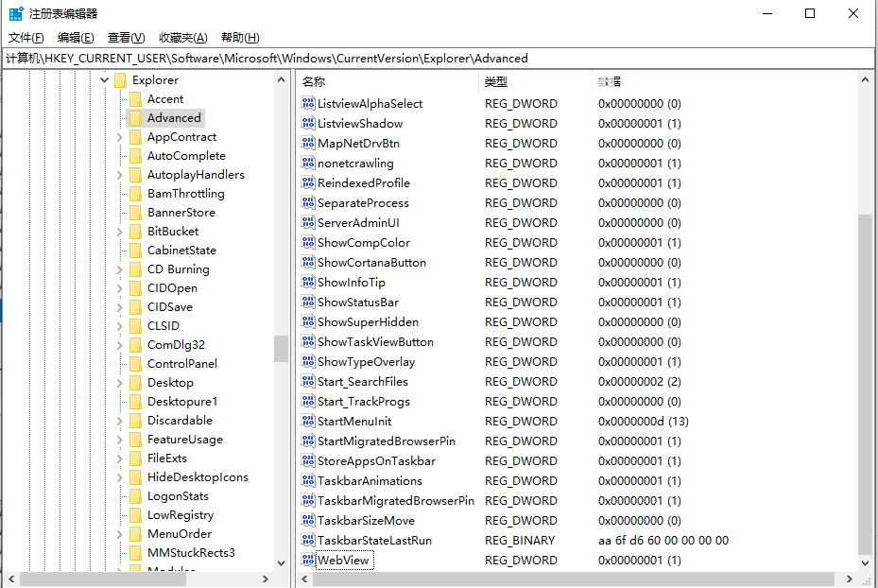The image size is (878, 588).
Task: Click the folder icon of ControlPanel key
Action: (135, 363)
